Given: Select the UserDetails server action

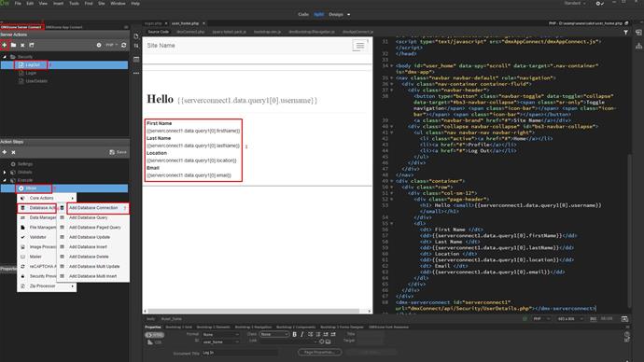Looking at the screenshot, I should [36, 81].
